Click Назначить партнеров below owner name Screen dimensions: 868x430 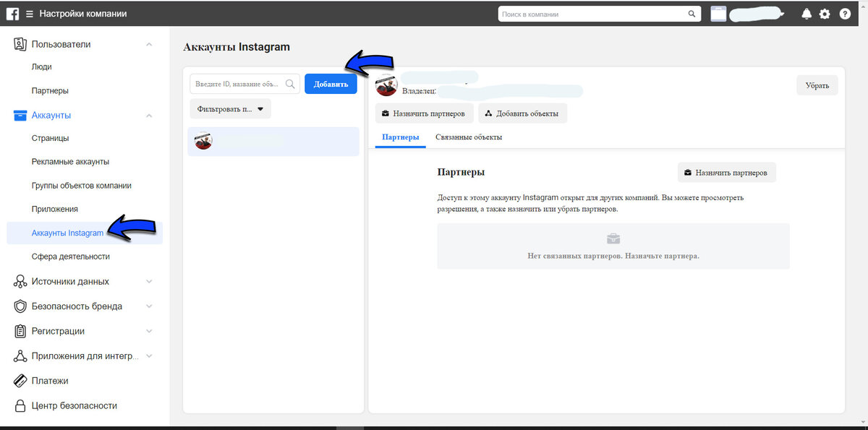click(x=425, y=113)
